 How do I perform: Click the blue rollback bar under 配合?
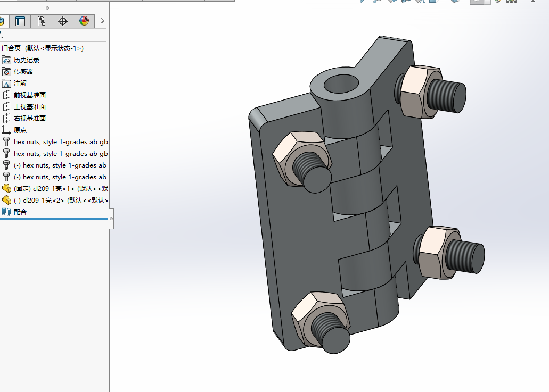[54, 219]
